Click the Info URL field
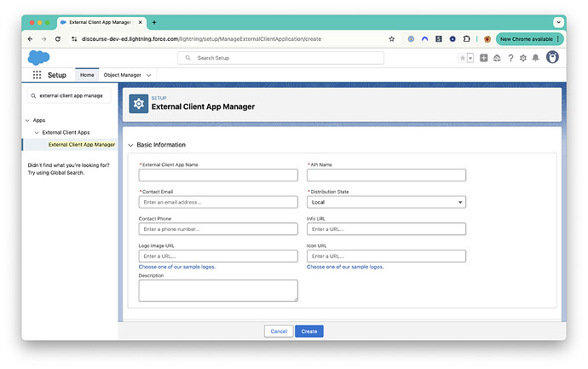 click(x=386, y=229)
